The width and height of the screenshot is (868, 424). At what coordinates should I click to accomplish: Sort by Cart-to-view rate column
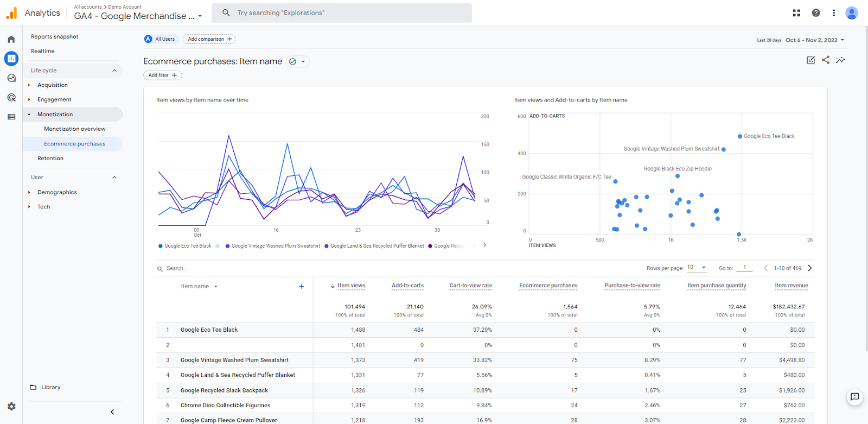(470, 286)
